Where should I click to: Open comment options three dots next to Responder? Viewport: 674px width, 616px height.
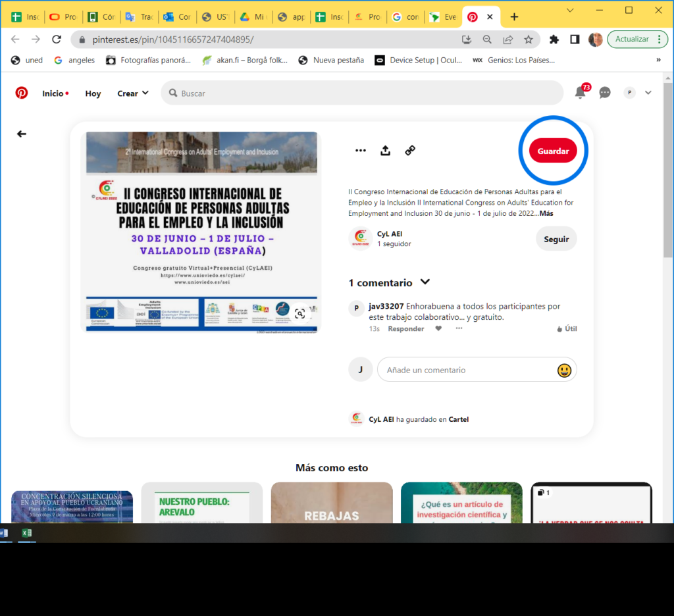(x=459, y=328)
